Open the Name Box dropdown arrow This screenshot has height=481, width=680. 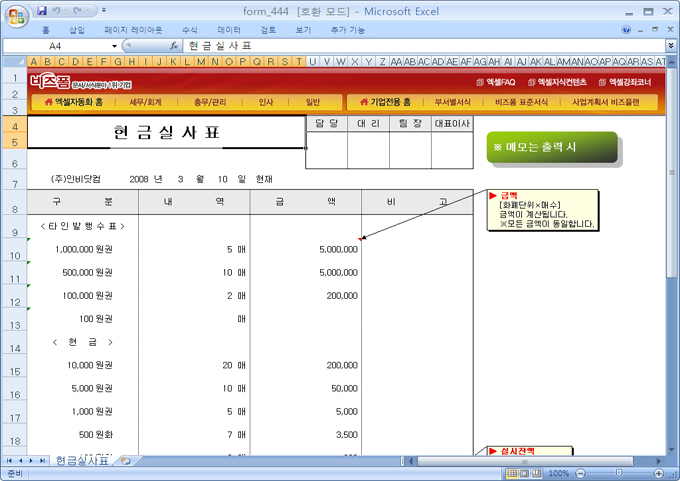[114, 46]
